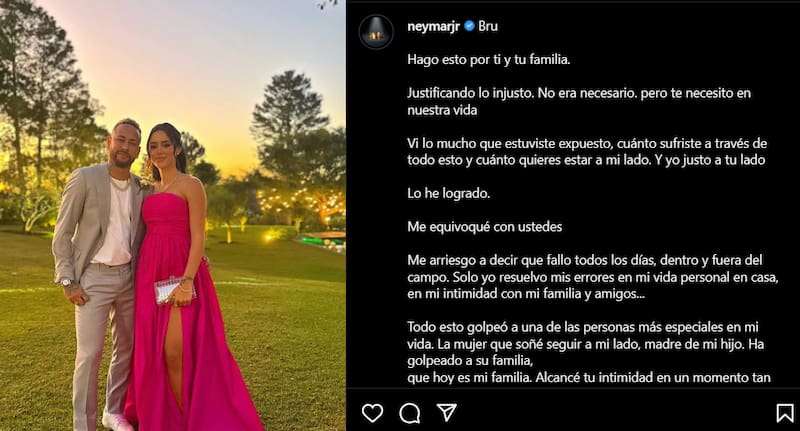Click paragraph starting "Justificando lo injusto"
800x431 pixels.
pos(579,101)
